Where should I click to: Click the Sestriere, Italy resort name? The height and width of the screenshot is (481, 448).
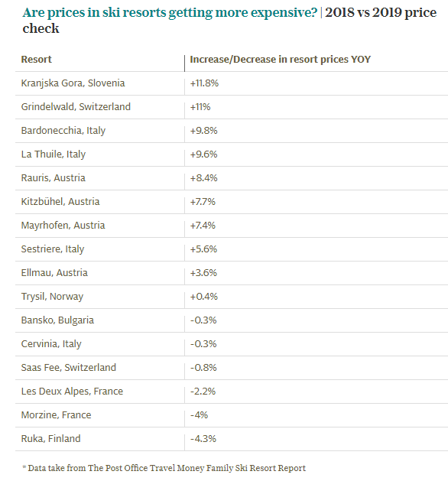click(x=53, y=249)
